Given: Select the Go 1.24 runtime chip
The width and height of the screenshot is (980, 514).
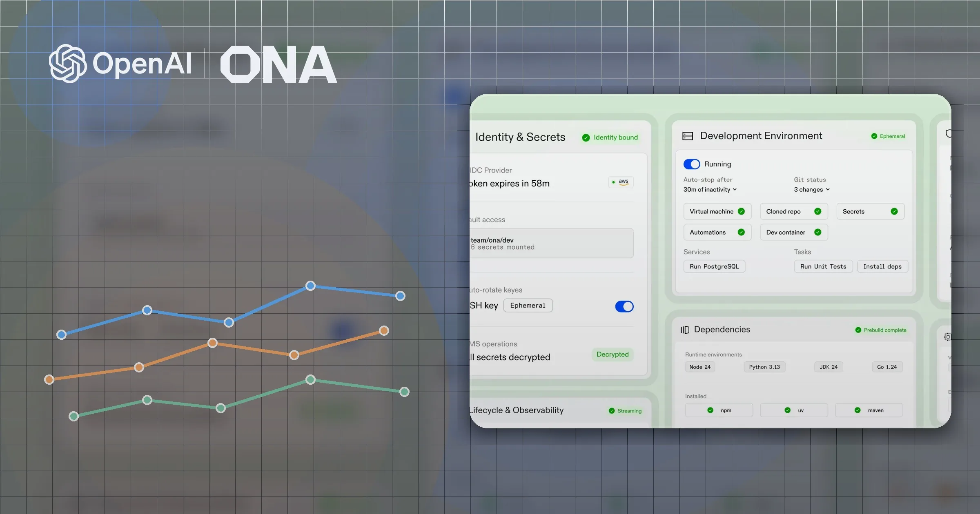Looking at the screenshot, I should pyautogui.click(x=887, y=367).
